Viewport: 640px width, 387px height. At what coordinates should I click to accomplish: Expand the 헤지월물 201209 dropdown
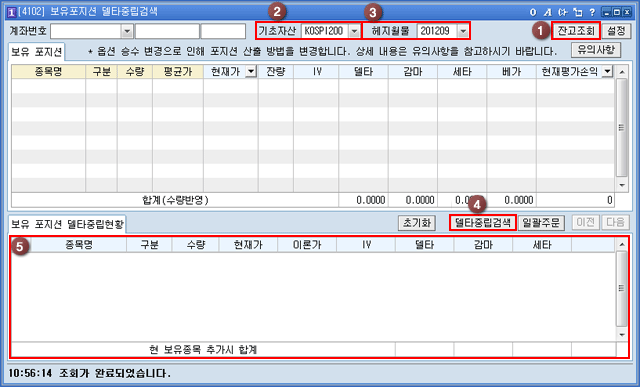[462, 31]
